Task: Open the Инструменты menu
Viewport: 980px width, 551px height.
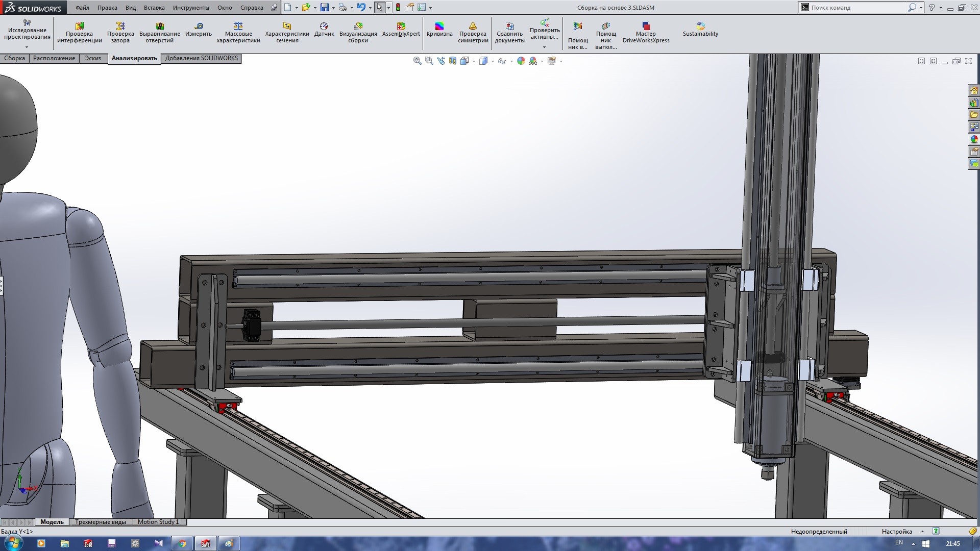Action: pos(191,8)
